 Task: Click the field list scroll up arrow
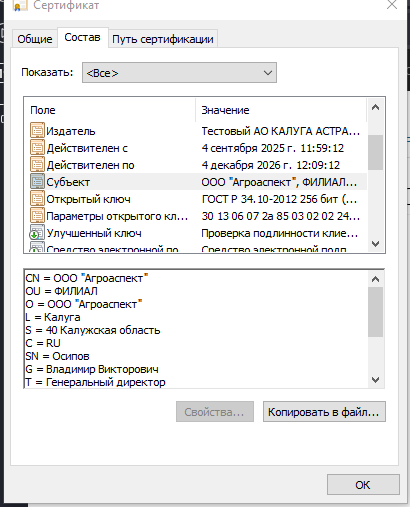pyautogui.click(x=375, y=107)
